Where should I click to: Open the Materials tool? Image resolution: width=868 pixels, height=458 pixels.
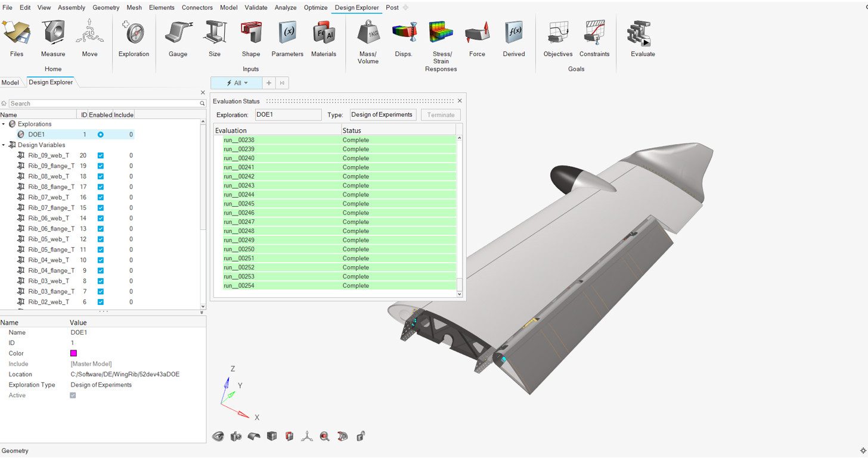pos(323,37)
